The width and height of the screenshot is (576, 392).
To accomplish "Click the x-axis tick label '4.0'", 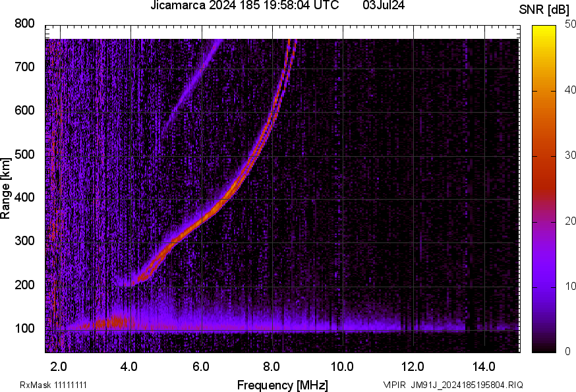I will (x=130, y=366).
